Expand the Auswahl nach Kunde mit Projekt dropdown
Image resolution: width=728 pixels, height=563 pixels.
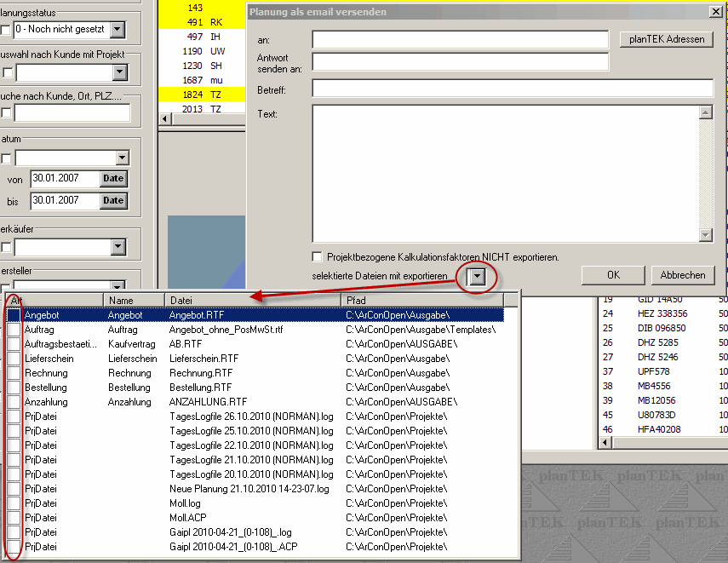click(118, 73)
